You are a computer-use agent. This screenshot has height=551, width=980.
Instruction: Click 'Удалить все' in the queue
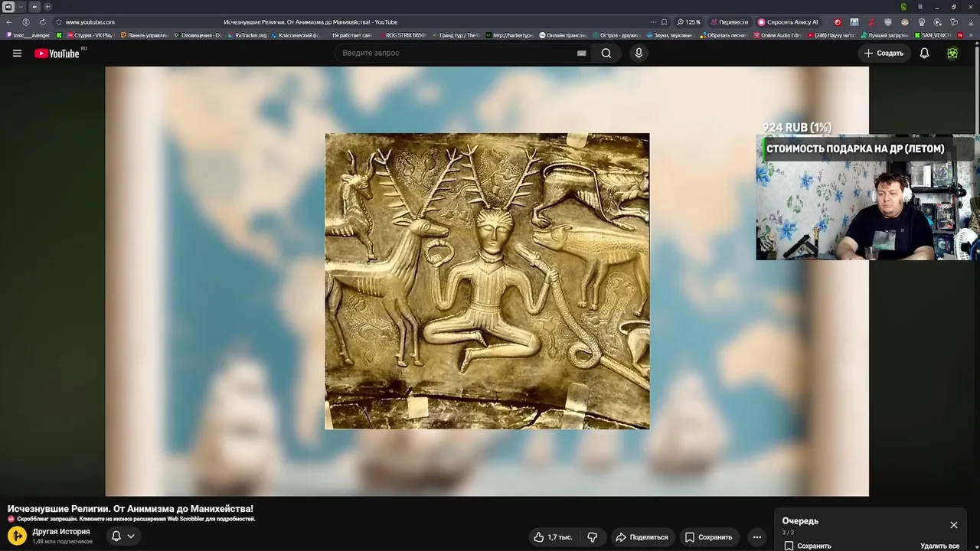click(939, 546)
